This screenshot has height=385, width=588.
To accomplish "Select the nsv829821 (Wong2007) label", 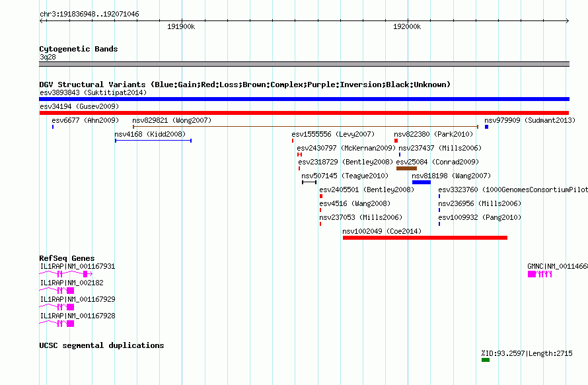I will pyautogui.click(x=172, y=120).
